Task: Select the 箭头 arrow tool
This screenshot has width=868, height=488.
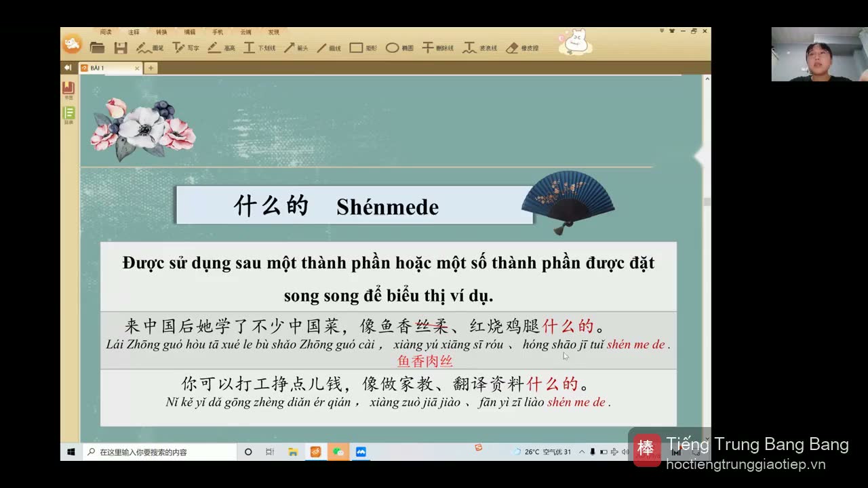Action: [296, 47]
